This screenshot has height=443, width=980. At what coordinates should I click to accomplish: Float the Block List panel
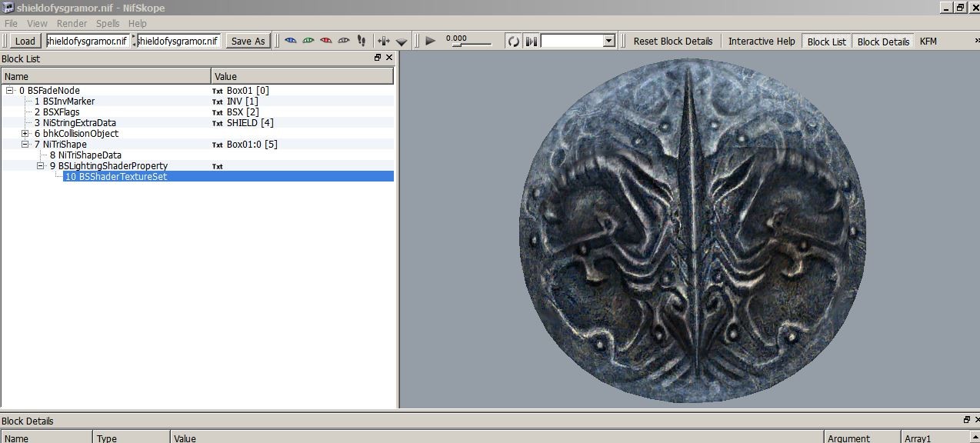click(378, 58)
